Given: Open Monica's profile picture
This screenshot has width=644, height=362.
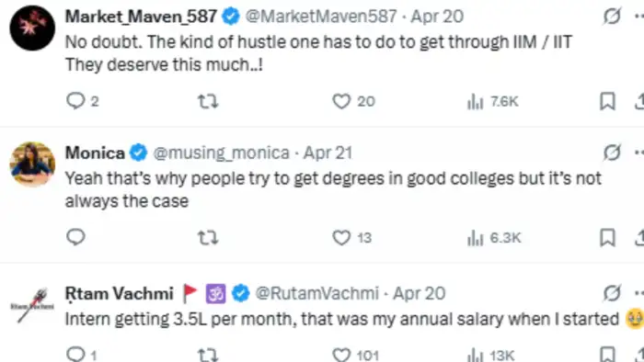Looking at the screenshot, I should click(x=32, y=164).
